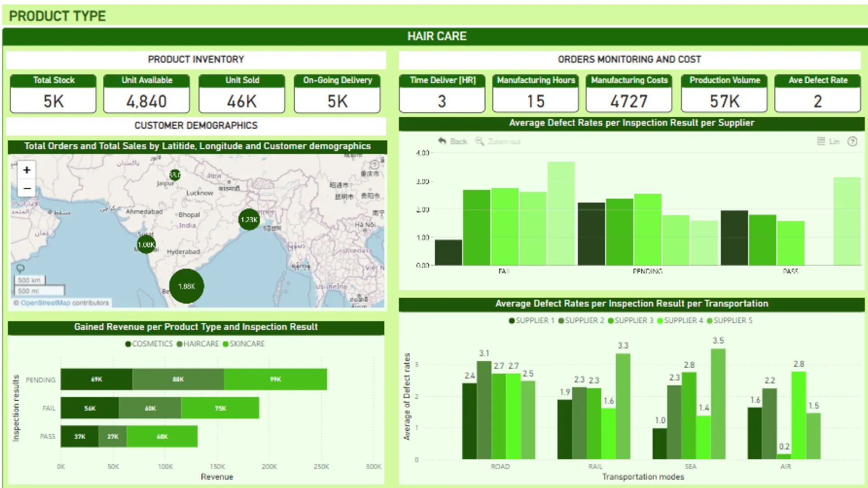Select the large 1.08K bubble in south India
Image resolution: width=868 pixels, height=488 pixels.
point(186,286)
